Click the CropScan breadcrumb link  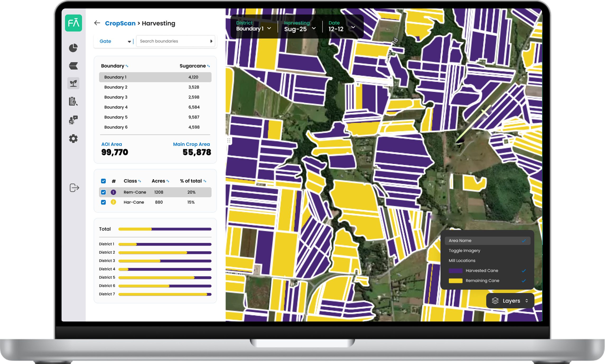(120, 23)
